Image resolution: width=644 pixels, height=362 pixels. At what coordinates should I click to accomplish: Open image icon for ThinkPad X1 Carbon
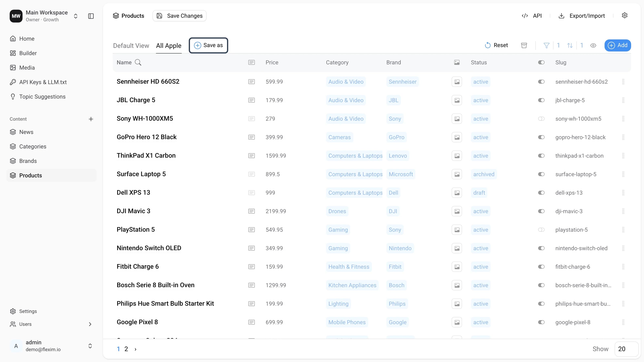457,156
